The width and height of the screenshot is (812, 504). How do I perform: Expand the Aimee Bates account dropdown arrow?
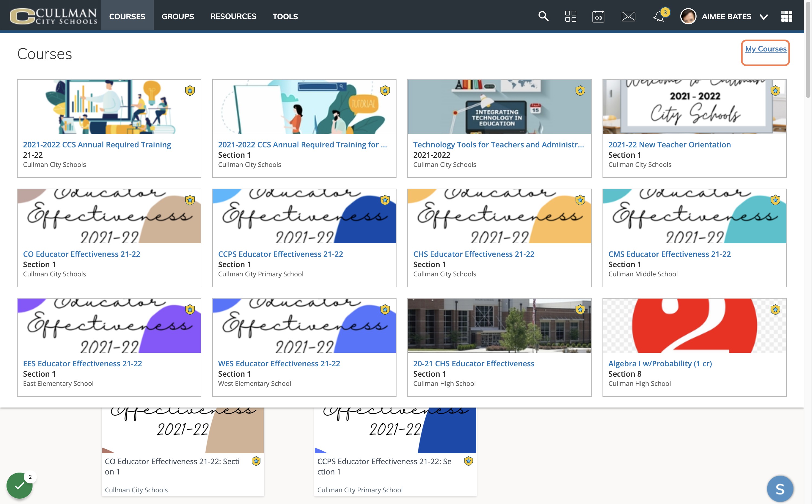click(x=763, y=17)
